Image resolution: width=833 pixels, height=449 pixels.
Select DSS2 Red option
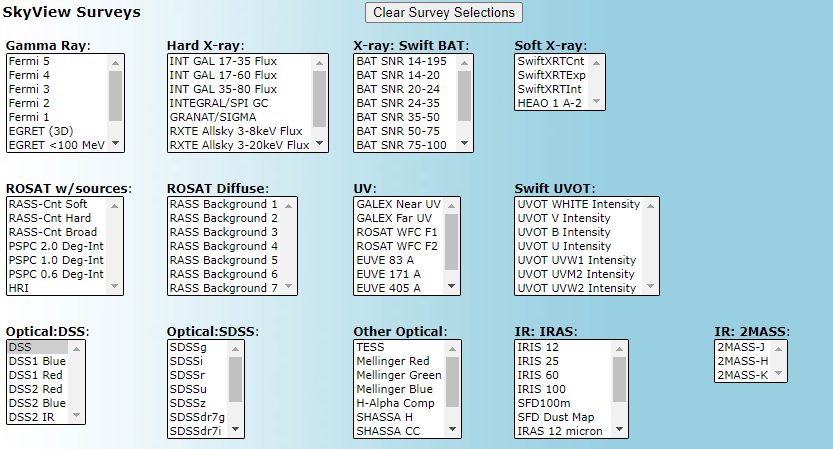click(x=38, y=389)
